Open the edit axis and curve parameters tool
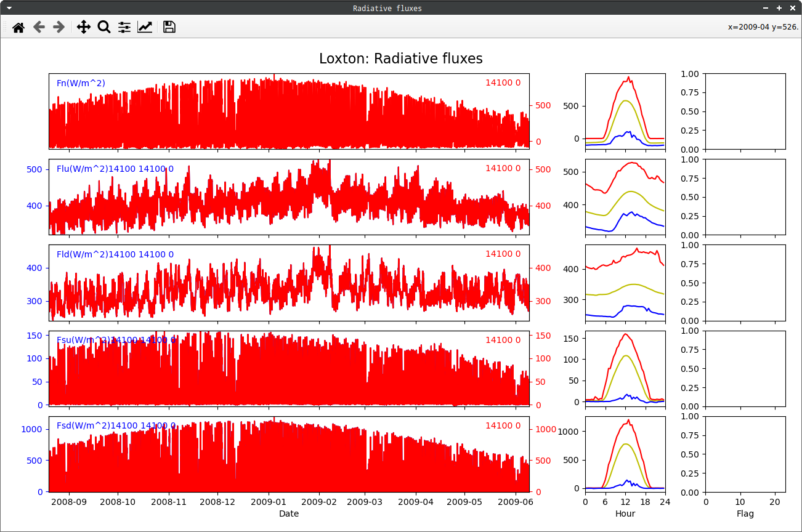 (145, 27)
